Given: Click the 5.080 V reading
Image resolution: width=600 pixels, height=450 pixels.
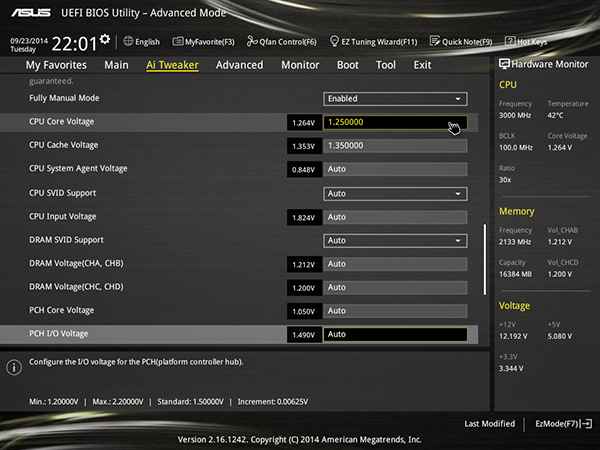Looking at the screenshot, I should [560, 336].
